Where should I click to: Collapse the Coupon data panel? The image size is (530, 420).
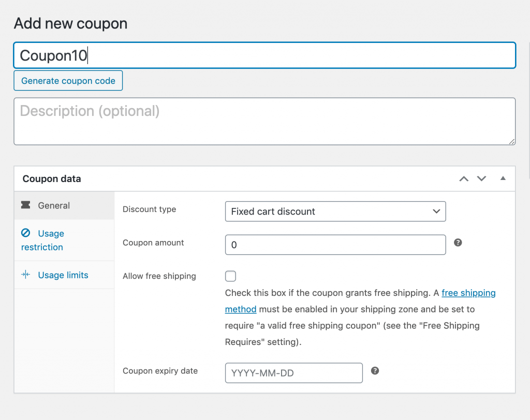tap(503, 178)
